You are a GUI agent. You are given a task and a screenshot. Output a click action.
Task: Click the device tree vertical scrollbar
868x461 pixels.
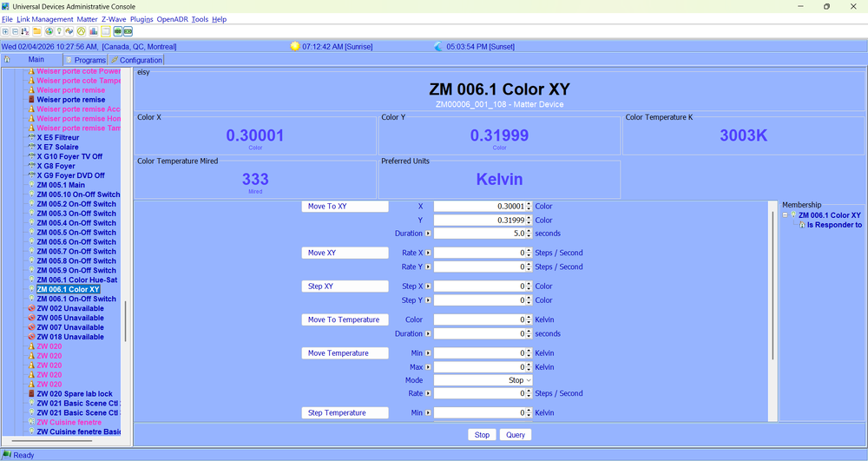click(126, 321)
